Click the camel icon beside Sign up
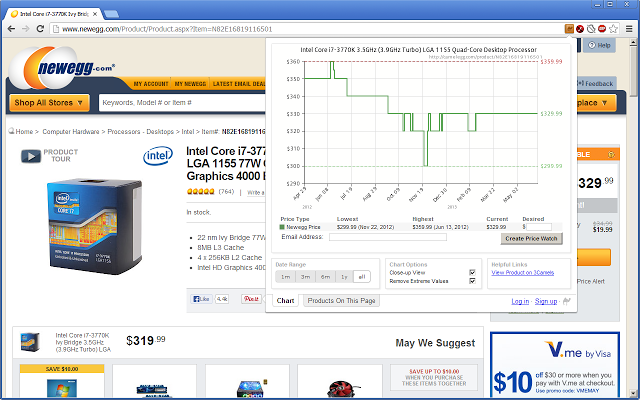 [567, 301]
